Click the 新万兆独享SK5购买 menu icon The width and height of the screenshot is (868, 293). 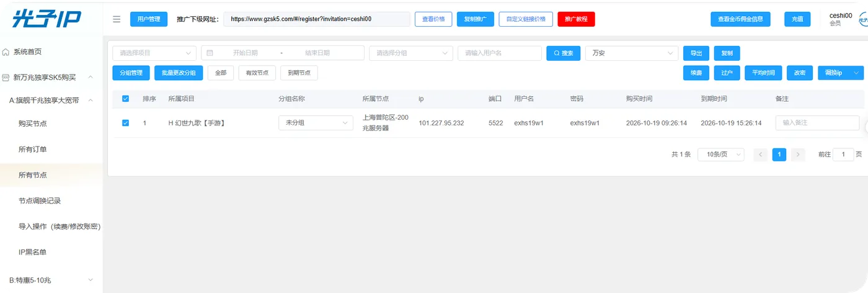[x=6, y=78]
